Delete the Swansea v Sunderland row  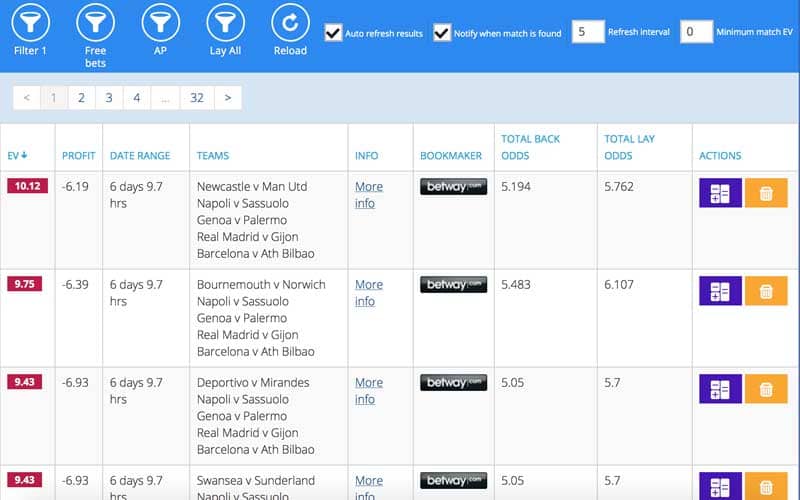pos(766,486)
